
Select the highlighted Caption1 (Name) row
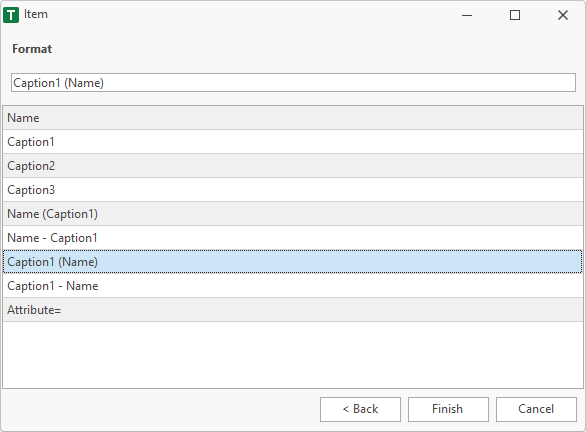(293, 262)
